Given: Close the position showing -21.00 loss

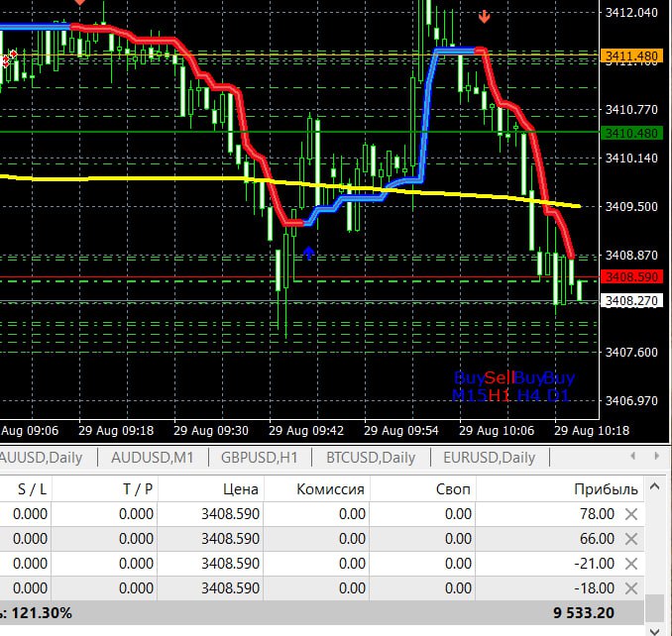Looking at the screenshot, I should [630, 564].
